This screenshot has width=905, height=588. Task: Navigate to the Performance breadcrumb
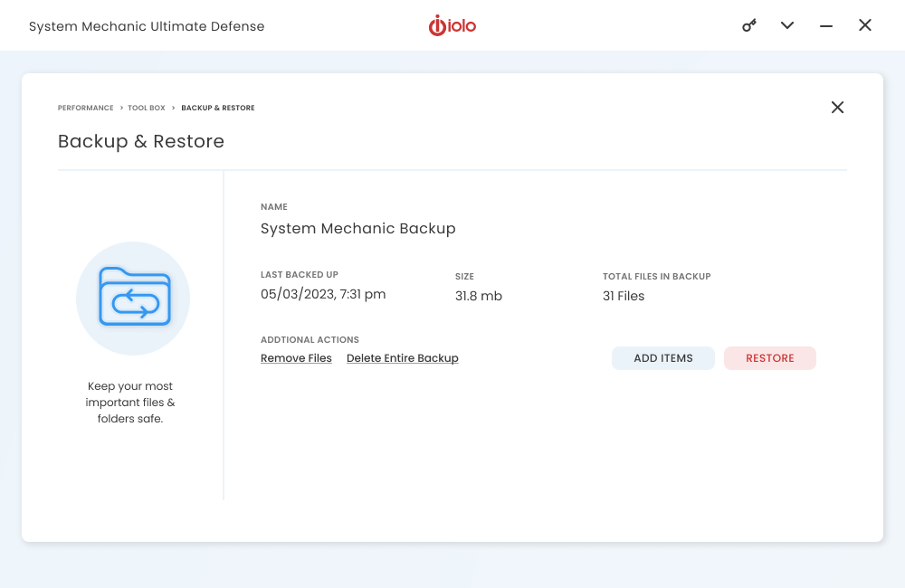coord(85,108)
